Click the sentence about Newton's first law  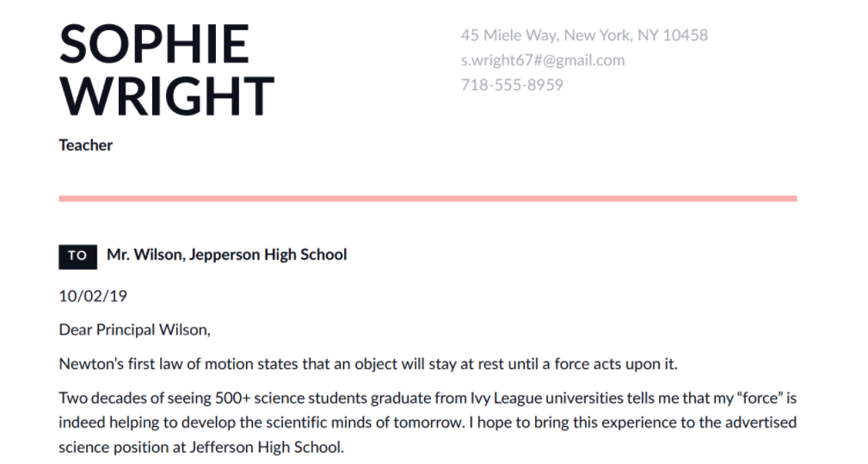(368, 363)
